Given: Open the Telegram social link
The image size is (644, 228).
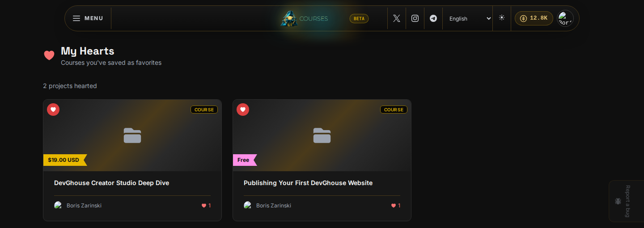Looking at the screenshot, I should [433, 18].
